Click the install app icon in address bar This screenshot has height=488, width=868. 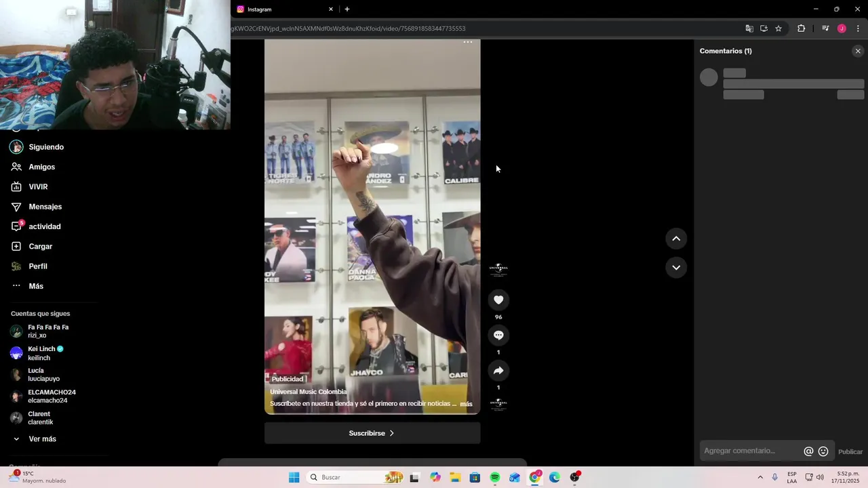[764, 28]
